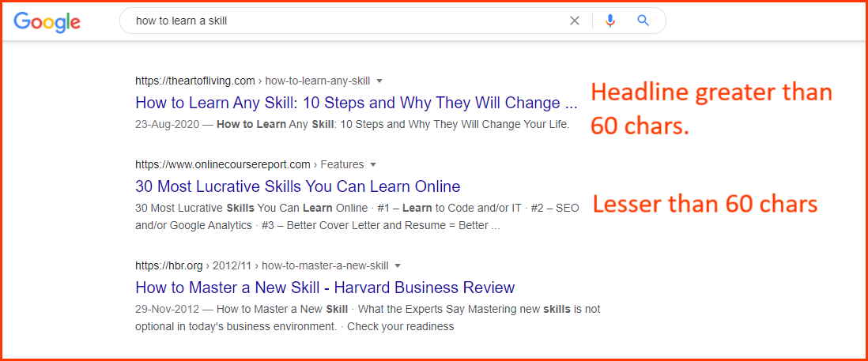Click the https://www.onlinecoursereport.com URL breadcrumb
The height and width of the screenshot is (361, 868).
tap(223, 165)
